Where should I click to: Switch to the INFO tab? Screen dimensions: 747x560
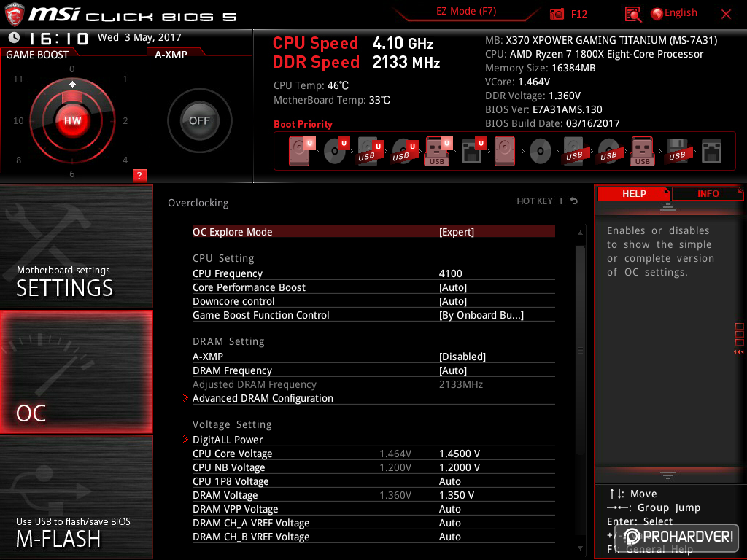tap(708, 193)
